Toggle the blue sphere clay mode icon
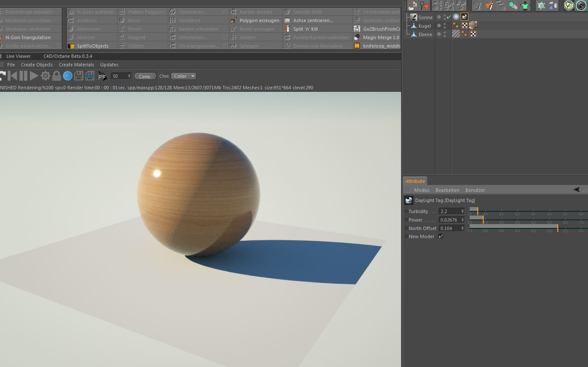 (x=68, y=76)
